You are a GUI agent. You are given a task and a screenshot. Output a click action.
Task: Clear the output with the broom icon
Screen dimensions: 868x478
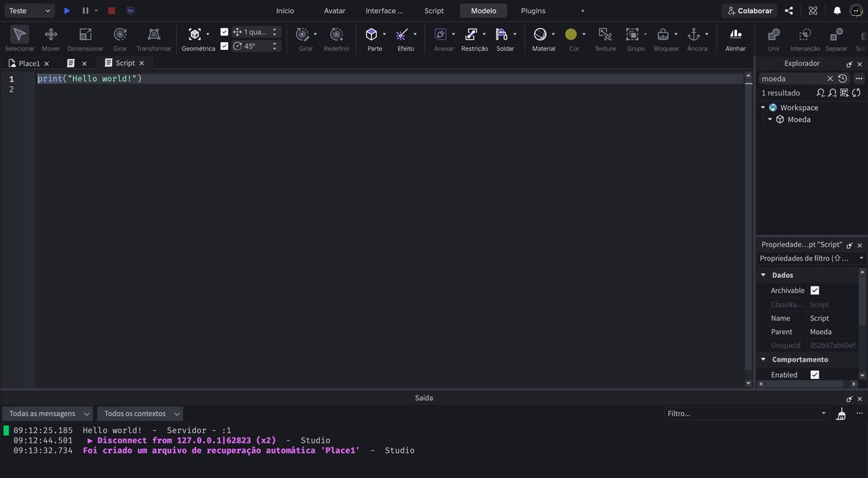tap(841, 414)
